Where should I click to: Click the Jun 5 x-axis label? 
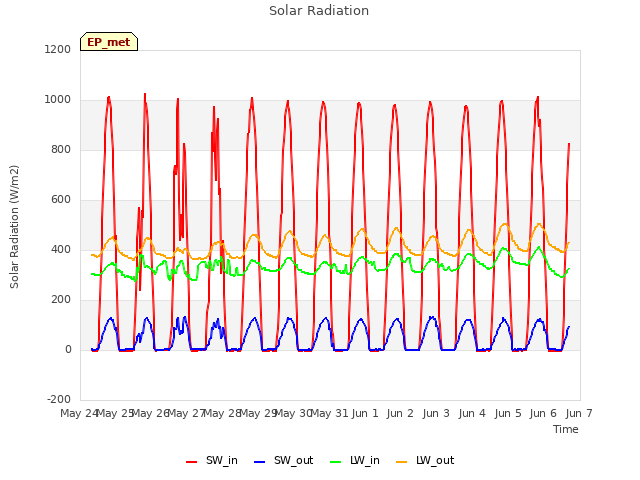coord(508,413)
